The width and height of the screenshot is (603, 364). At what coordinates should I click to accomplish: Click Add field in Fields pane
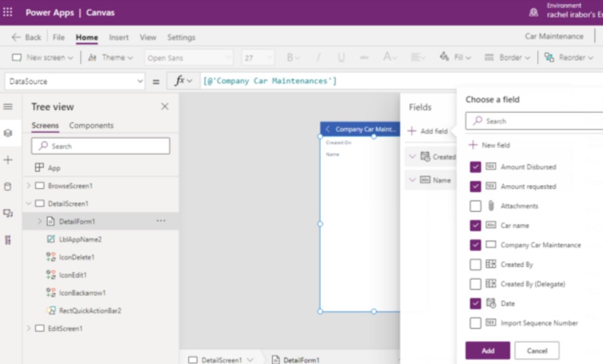tap(427, 131)
